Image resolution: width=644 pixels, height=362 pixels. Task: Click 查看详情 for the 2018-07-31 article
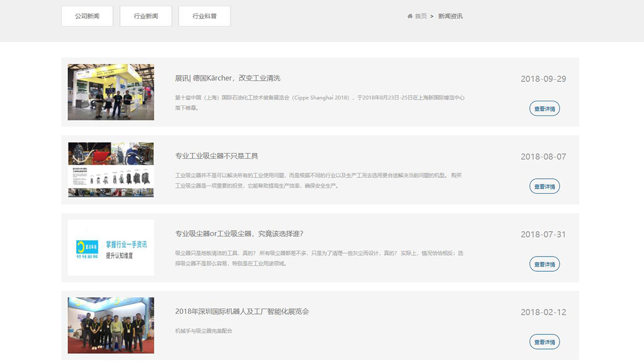coord(544,264)
